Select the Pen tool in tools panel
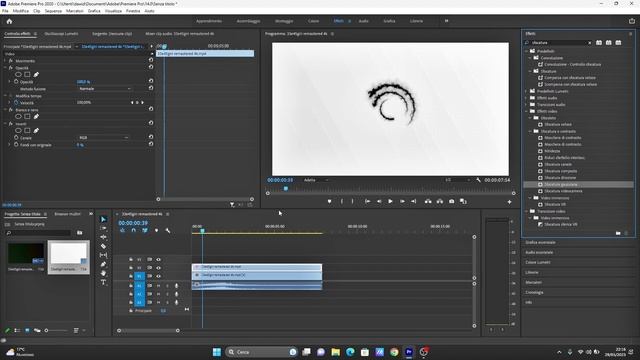640x360 pixels. click(103, 264)
